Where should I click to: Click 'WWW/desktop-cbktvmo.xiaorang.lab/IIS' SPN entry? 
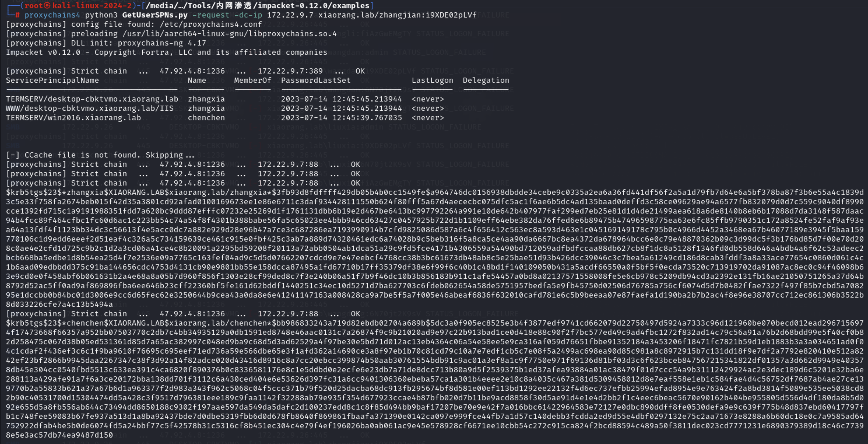pos(90,109)
